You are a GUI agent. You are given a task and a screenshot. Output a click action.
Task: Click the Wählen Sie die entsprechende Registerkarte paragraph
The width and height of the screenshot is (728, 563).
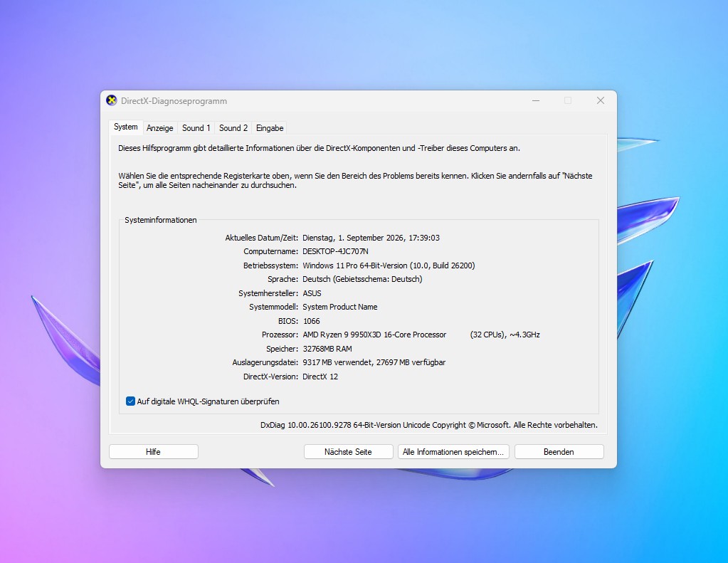(355, 181)
